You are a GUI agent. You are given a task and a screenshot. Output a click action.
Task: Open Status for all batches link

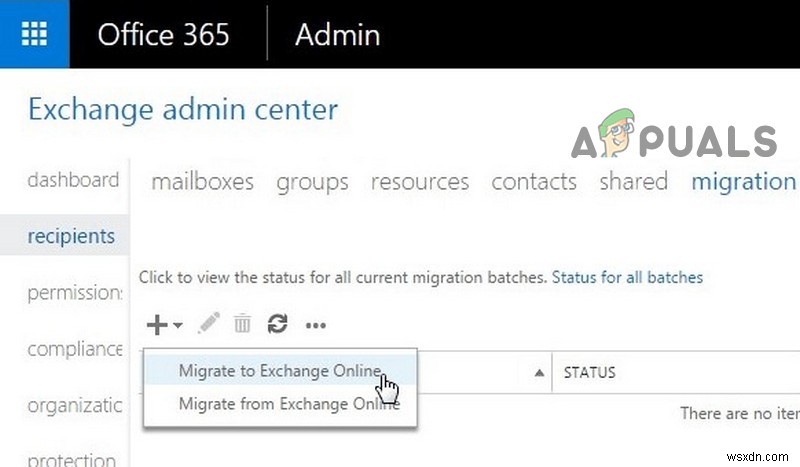tap(627, 277)
